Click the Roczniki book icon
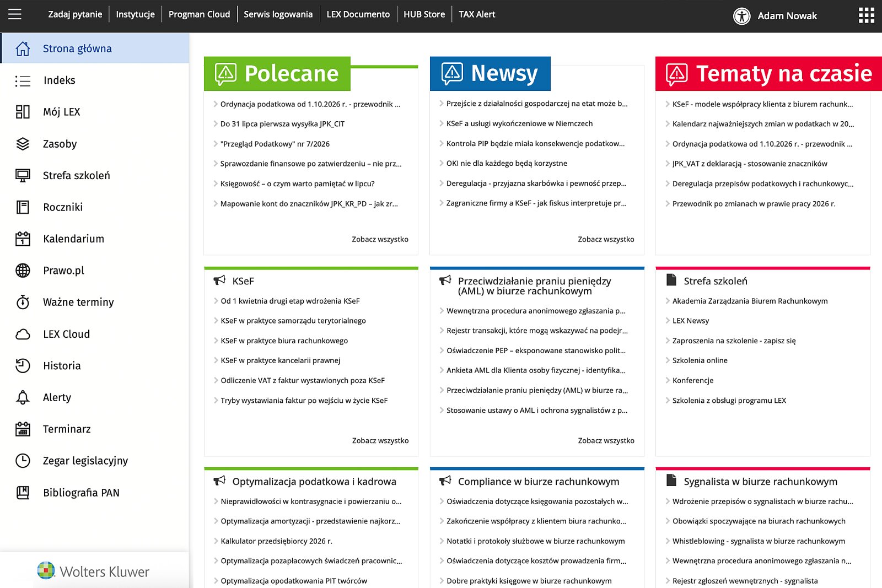 [x=23, y=207]
